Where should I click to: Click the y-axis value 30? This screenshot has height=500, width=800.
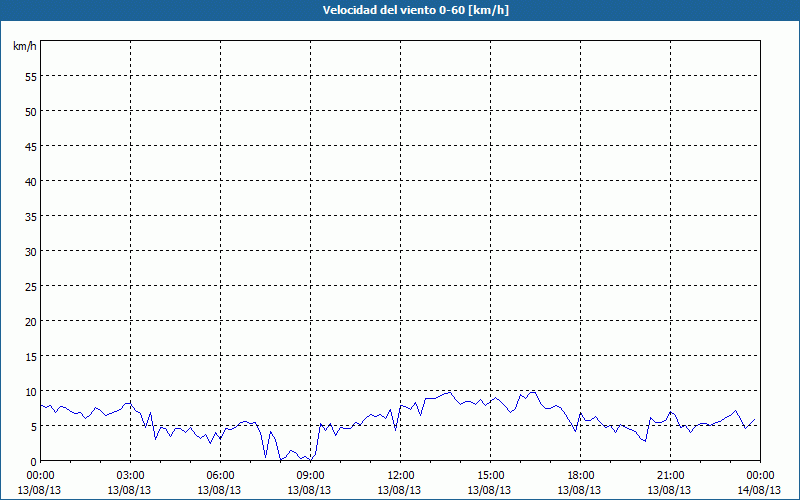pos(31,252)
